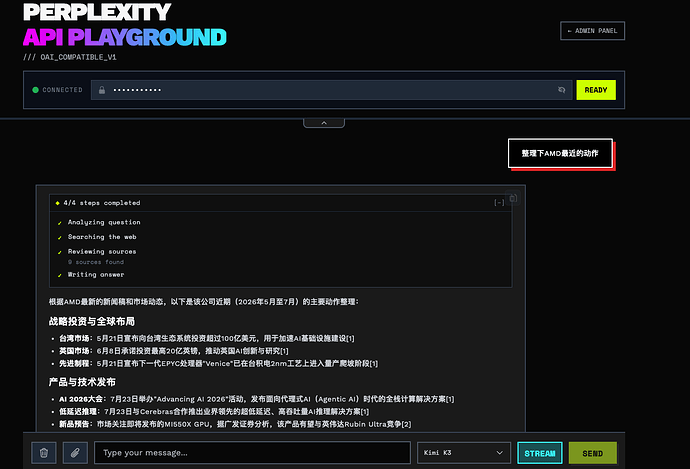Clear chat with the trash icon
Screen dimensions: 690x469
coord(44,453)
